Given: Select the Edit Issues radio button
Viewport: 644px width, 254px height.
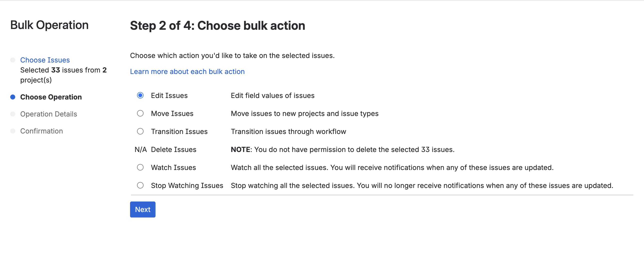Looking at the screenshot, I should (x=140, y=95).
